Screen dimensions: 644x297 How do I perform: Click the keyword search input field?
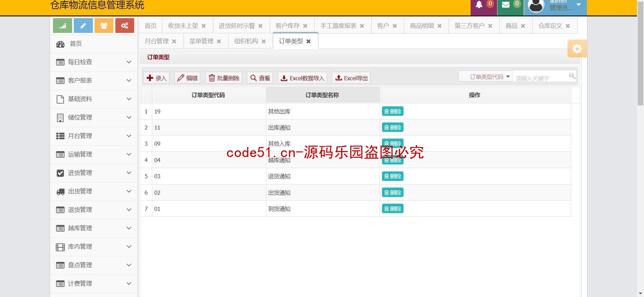tap(541, 78)
